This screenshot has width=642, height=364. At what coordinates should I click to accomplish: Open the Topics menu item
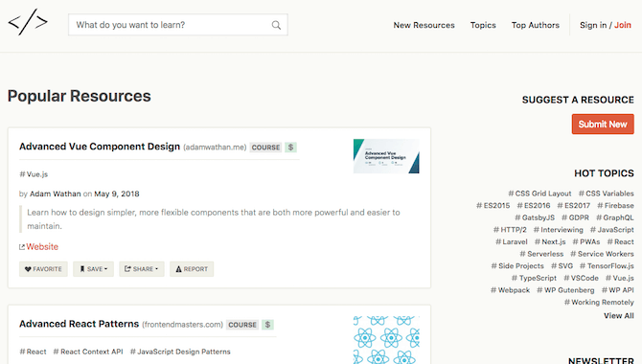483,25
